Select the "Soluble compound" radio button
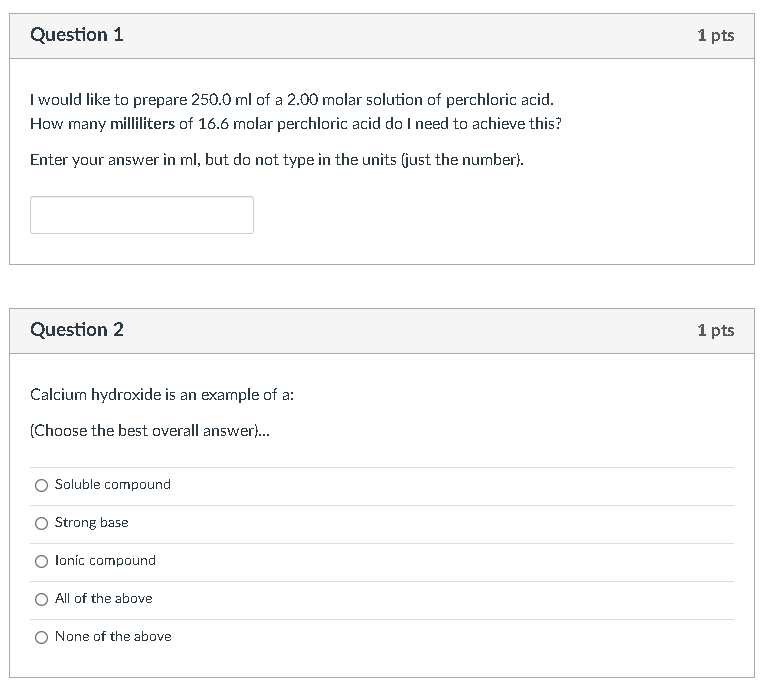 coord(41,485)
